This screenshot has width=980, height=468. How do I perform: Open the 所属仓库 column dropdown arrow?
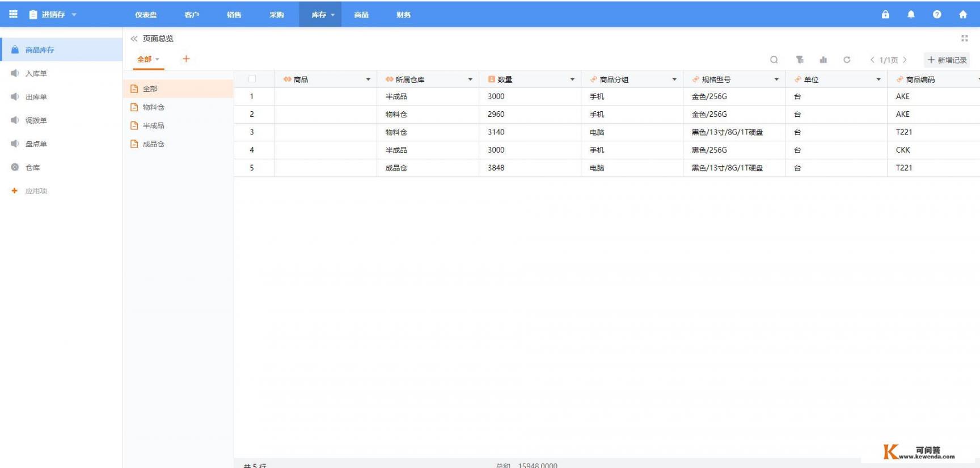[470, 79]
